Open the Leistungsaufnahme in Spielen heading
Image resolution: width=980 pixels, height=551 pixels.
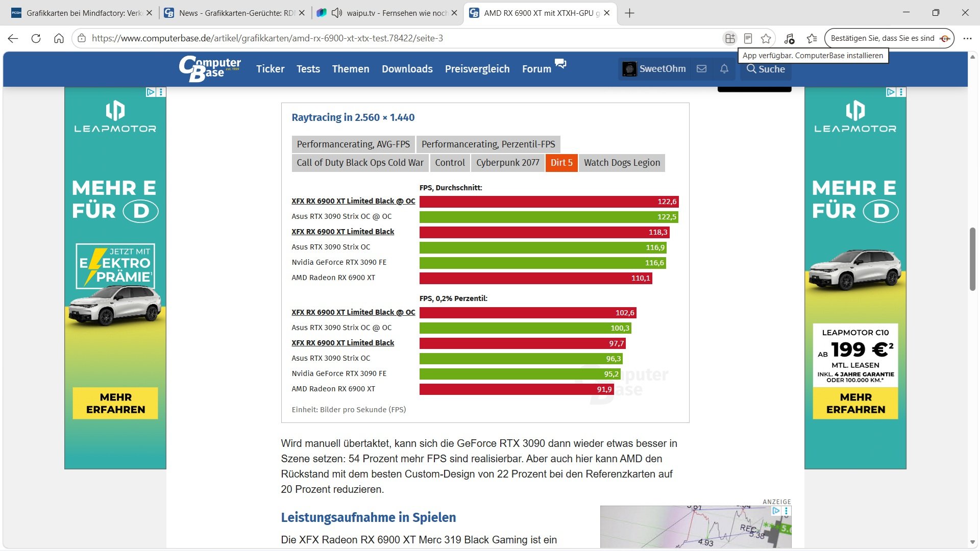368,517
